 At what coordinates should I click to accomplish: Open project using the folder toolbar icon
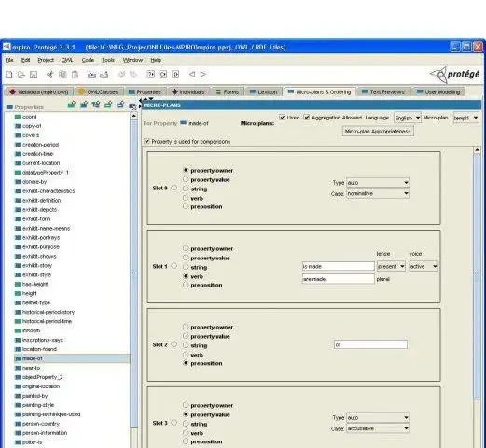click(x=21, y=75)
